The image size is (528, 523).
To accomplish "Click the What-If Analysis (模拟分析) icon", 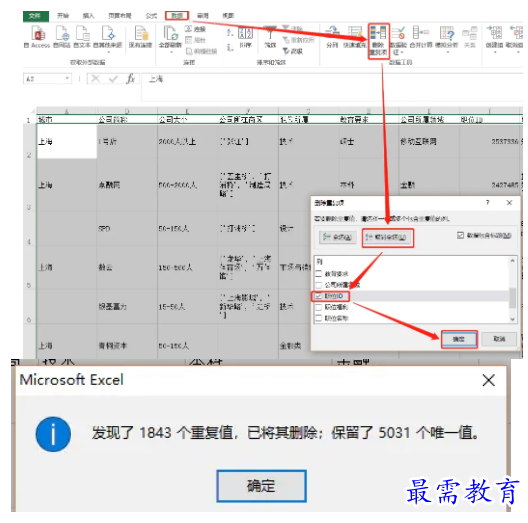I will pyautogui.click(x=447, y=33).
